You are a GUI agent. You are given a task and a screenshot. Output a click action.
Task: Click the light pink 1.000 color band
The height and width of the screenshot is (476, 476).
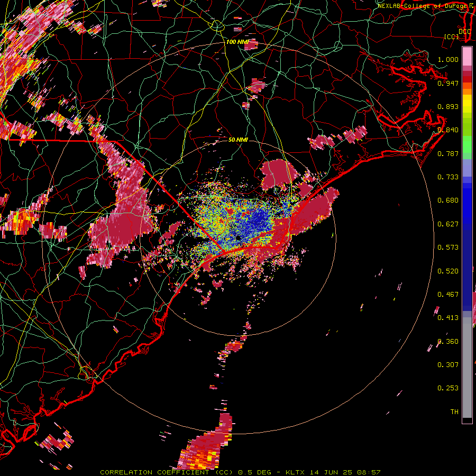click(467, 57)
